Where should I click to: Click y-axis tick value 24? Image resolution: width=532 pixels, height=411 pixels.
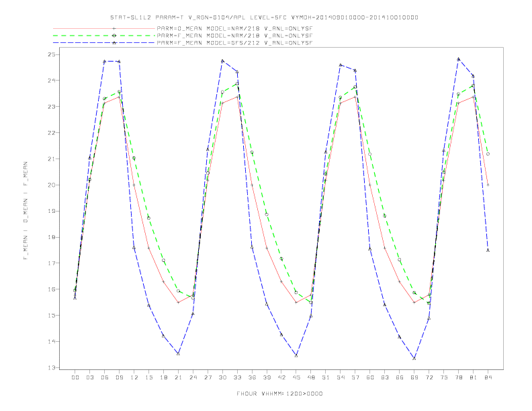click(52, 81)
